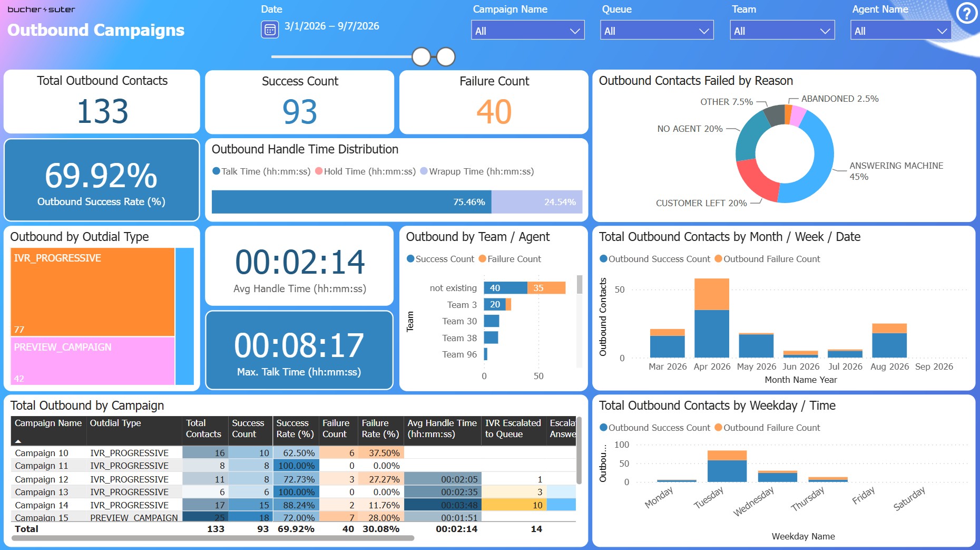Click the Total Outbound Contacts card value 133
The image size is (980, 550).
coord(103,111)
